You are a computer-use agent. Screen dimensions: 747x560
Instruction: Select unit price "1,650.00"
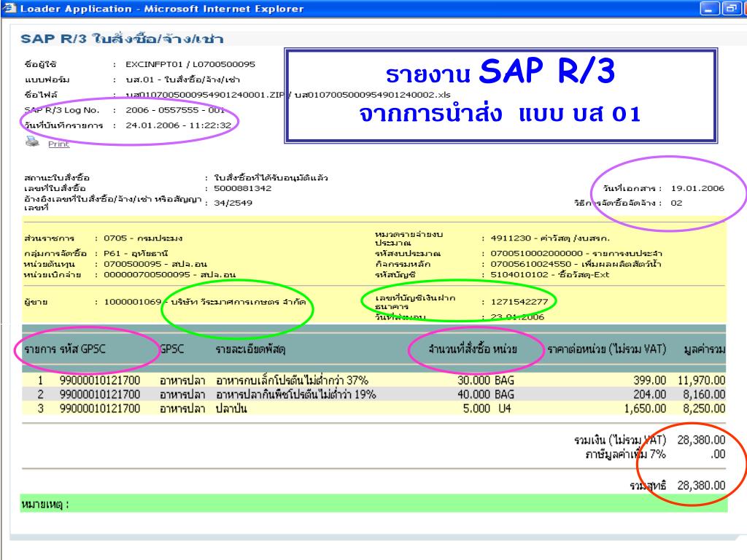(645, 408)
